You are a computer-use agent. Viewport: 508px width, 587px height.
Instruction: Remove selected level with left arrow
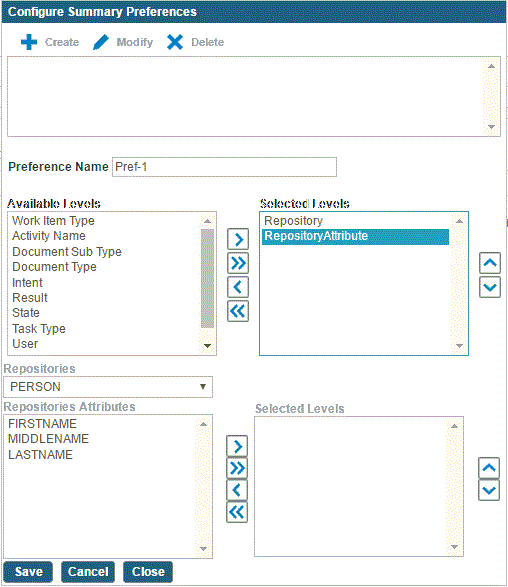[x=238, y=287]
